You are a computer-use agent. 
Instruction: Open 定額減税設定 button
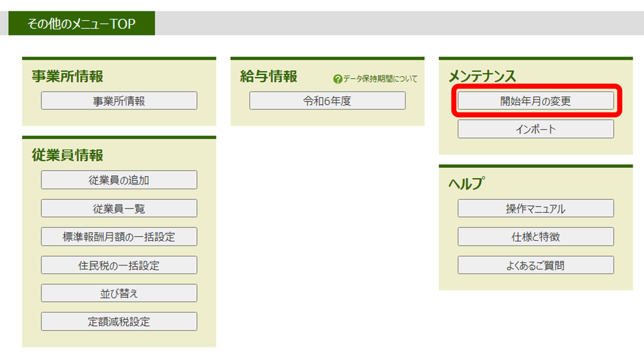click(x=119, y=322)
